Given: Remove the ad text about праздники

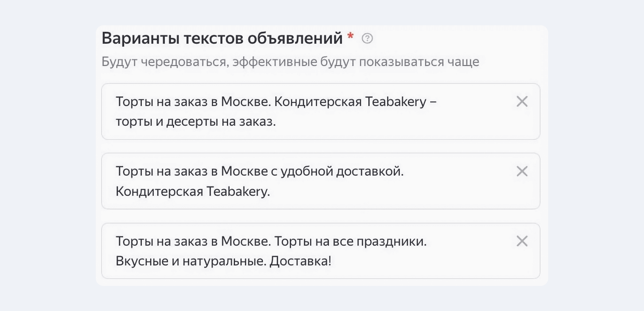Looking at the screenshot, I should pyautogui.click(x=522, y=241).
